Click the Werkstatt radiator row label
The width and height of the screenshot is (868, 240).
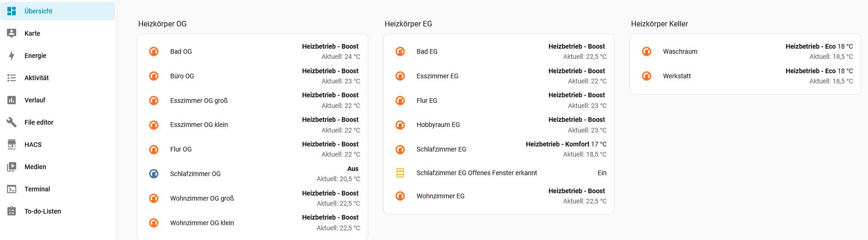pyautogui.click(x=677, y=76)
